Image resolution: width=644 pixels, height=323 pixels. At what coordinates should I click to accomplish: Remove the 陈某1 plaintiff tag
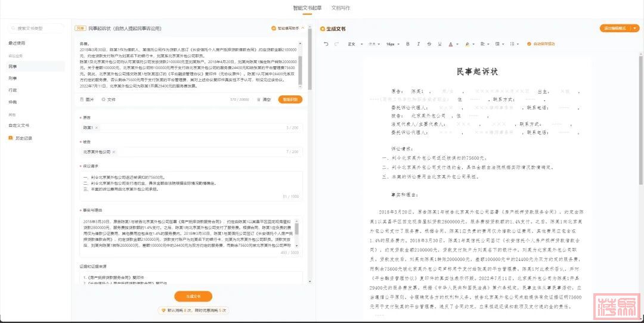click(x=97, y=128)
